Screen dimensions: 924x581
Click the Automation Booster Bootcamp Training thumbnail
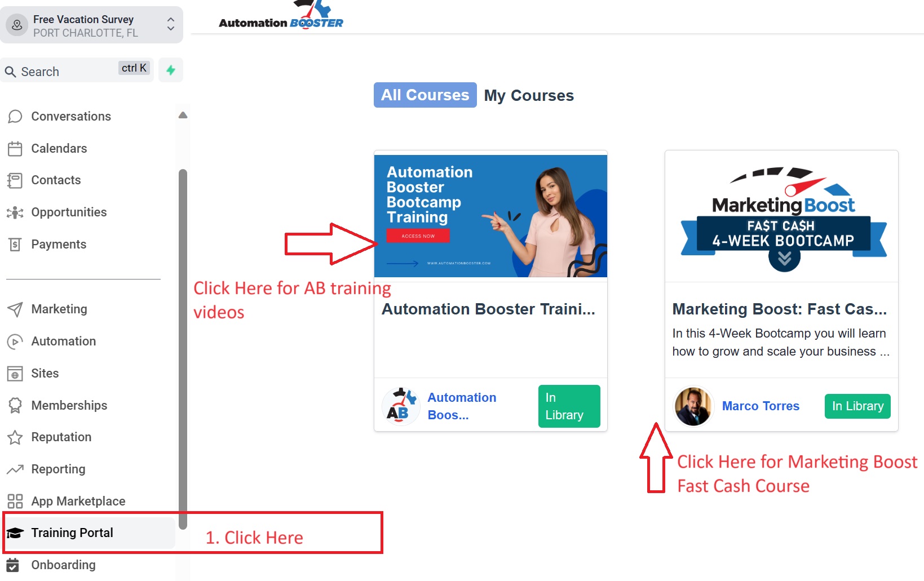point(490,216)
